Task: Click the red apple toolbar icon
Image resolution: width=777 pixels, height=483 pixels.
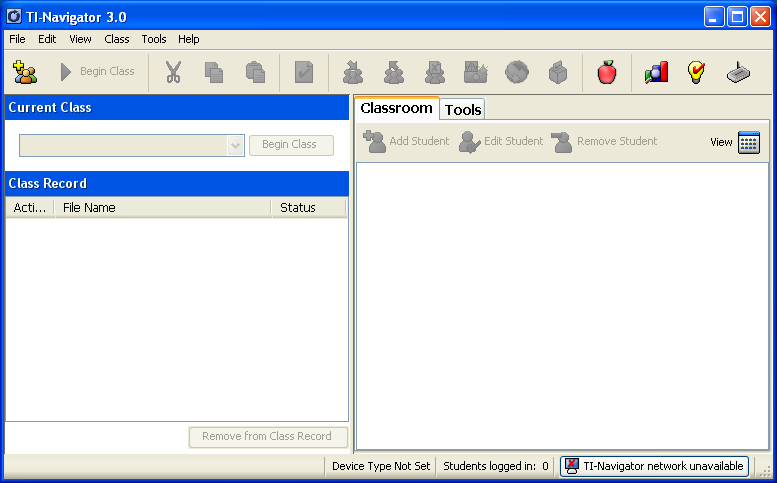Action: [x=606, y=72]
